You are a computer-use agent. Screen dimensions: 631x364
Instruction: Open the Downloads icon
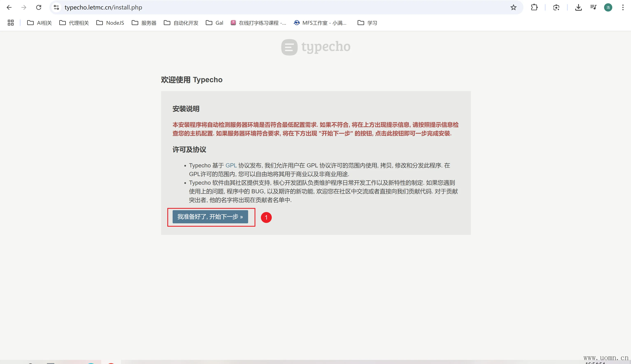578,7
